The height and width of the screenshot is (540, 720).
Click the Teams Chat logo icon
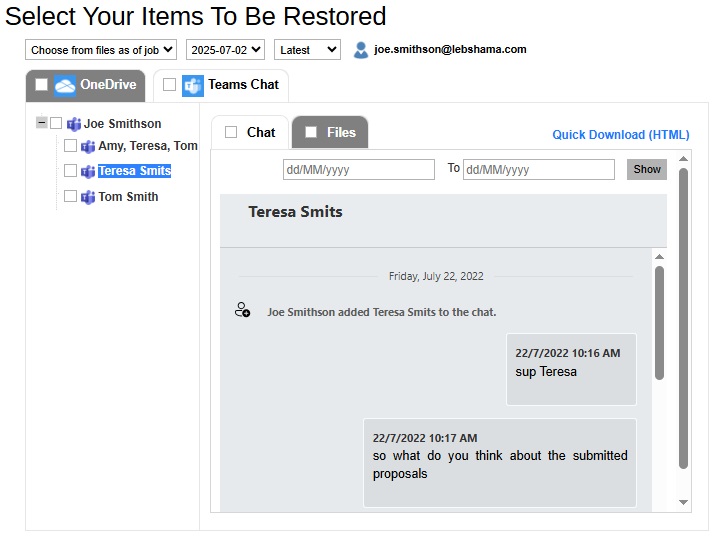point(193,85)
